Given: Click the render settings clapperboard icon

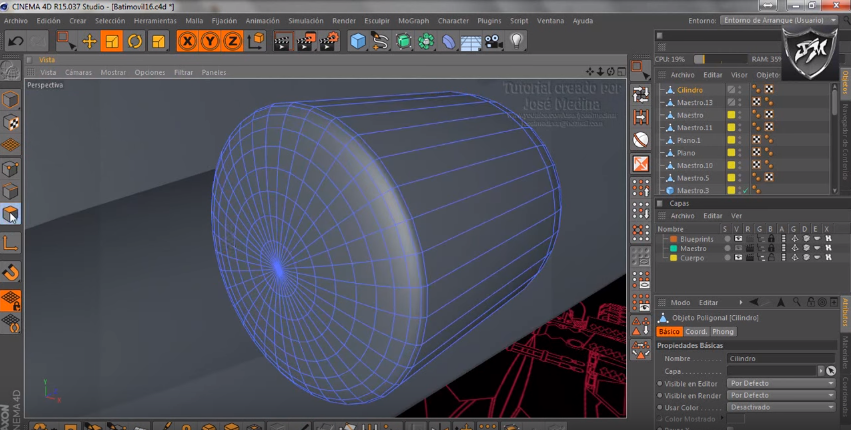Looking at the screenshot, I should (328, 41).
